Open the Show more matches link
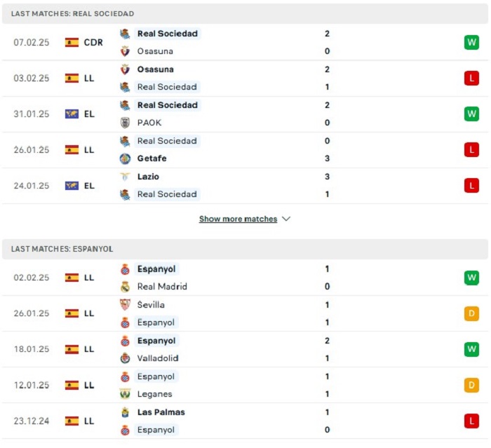Image resolution: width=491 pixels, height=448 pixels. pos(238,219)
